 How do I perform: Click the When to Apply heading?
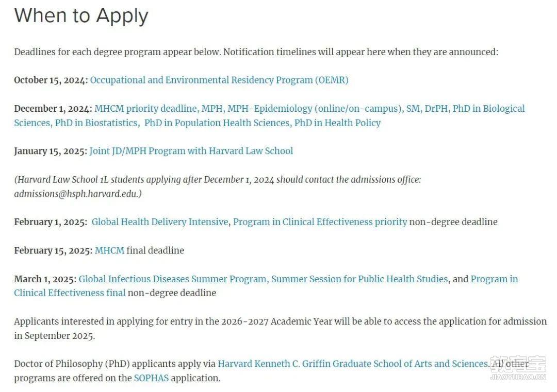tap(81, 16)
